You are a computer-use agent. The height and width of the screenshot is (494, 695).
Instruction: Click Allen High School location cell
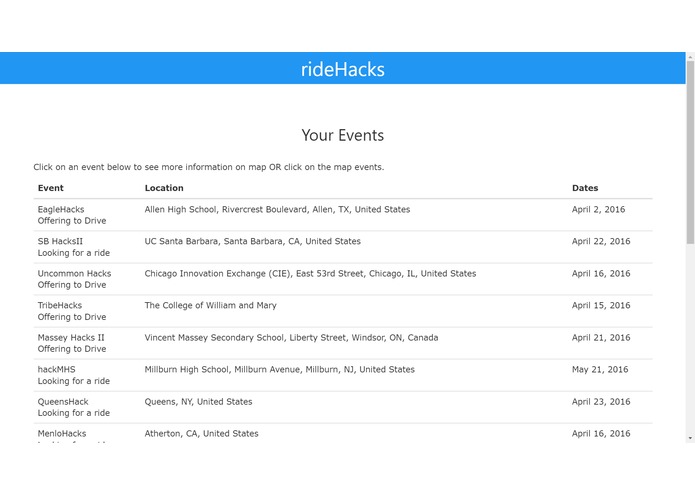(x=277, y=210)
